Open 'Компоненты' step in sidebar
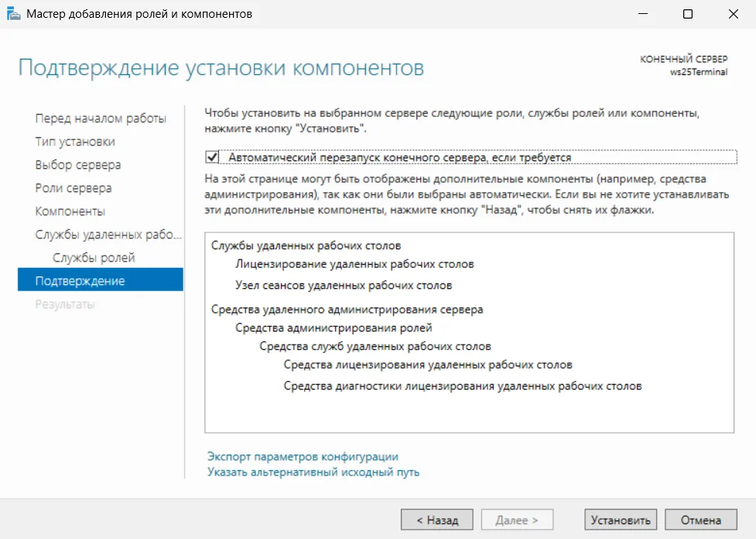This screenshot has width=756, height=539. point(70,211)
